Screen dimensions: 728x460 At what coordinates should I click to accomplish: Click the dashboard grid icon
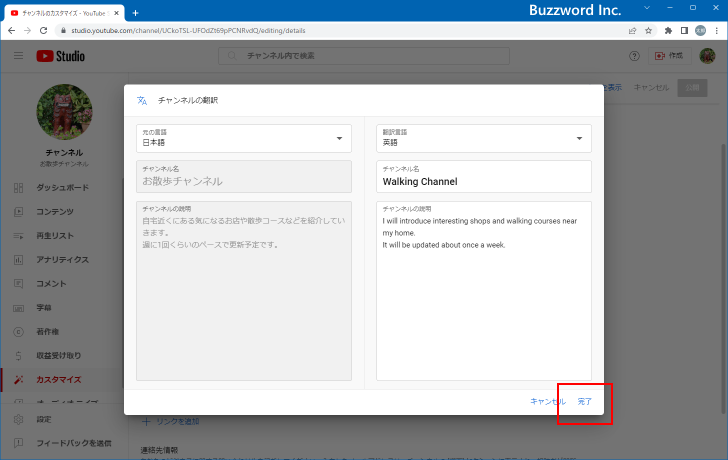tap(19, 188)
